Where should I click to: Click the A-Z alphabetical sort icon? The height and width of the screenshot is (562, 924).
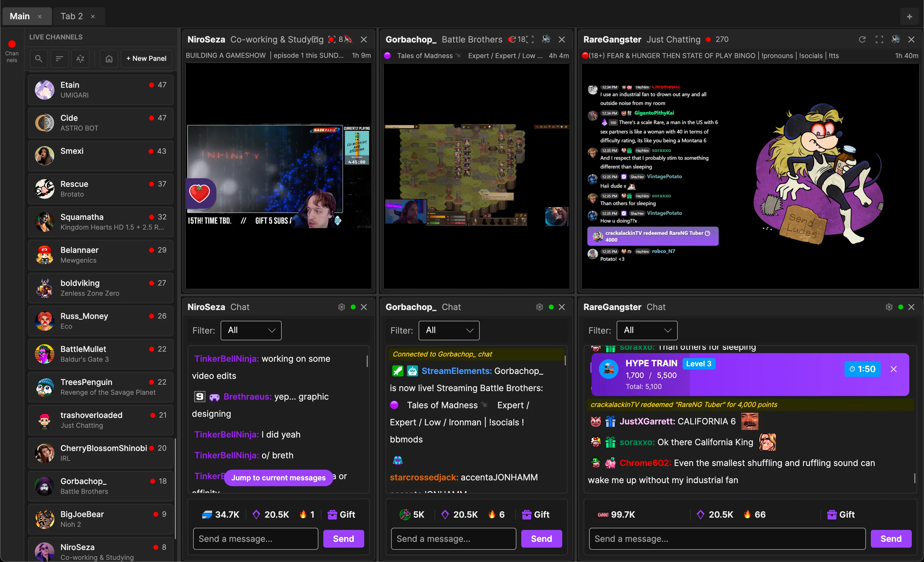[80, 58]
